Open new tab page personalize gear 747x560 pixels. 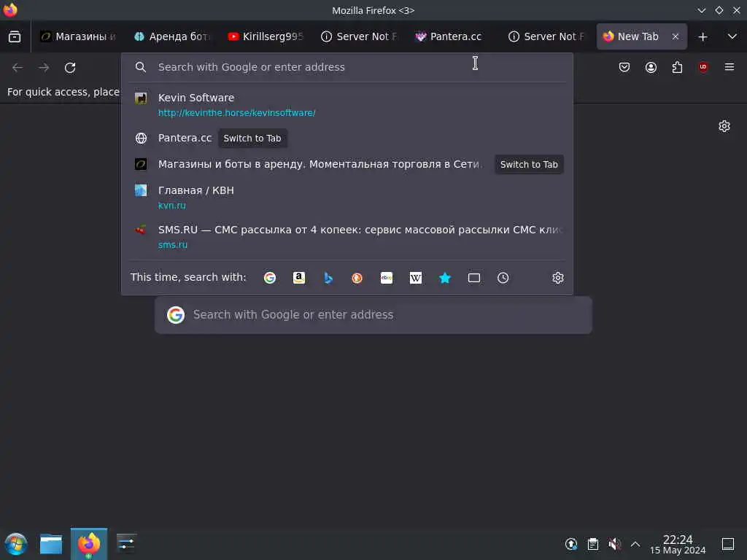click(x=724, y=126)
